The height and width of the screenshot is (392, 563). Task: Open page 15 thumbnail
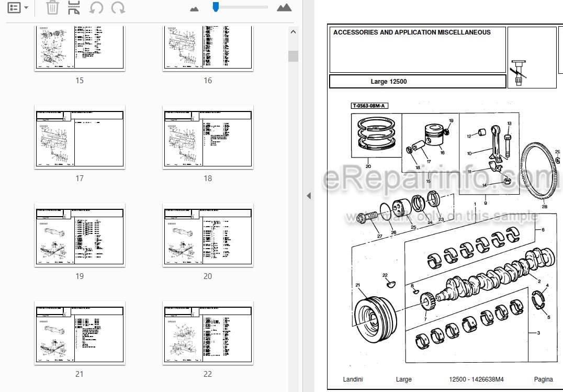[x=80, y=48]
